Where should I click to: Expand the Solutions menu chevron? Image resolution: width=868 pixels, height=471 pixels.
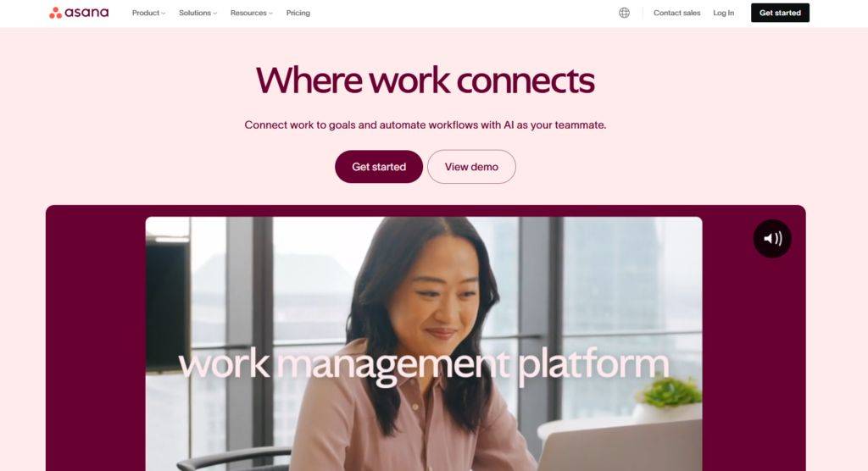click(x=214, y=14)
